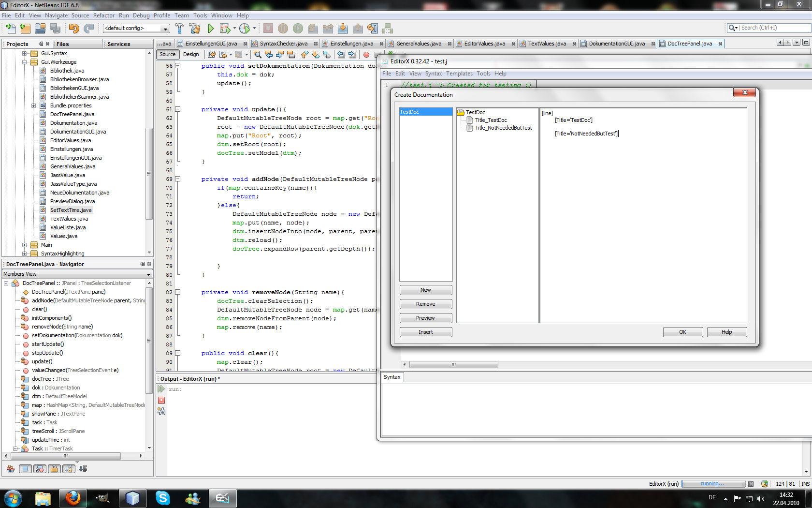Screen dimensions: 812x508
Task: Click the Profile Main Project clock icon
Action: point(245,29)
